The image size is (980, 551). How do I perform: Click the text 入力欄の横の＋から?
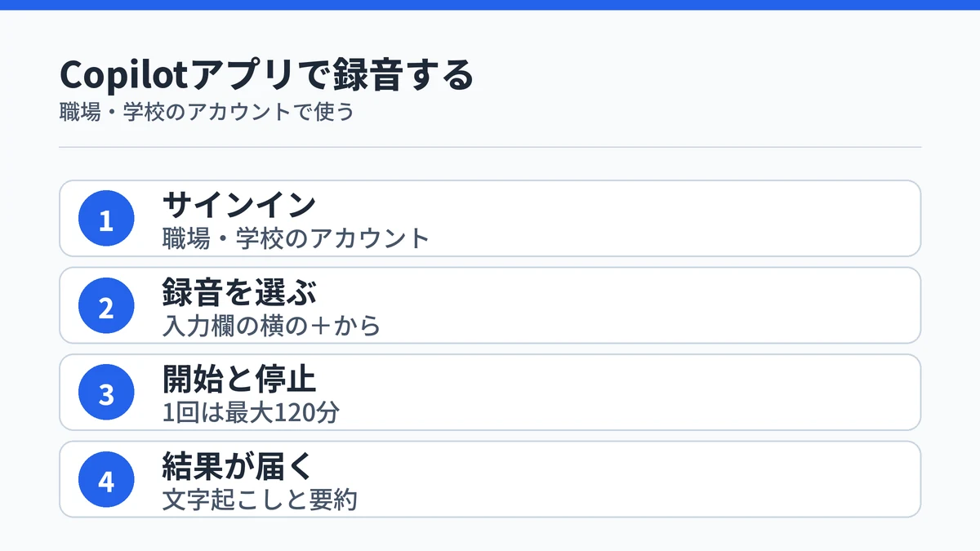[272, 326]
